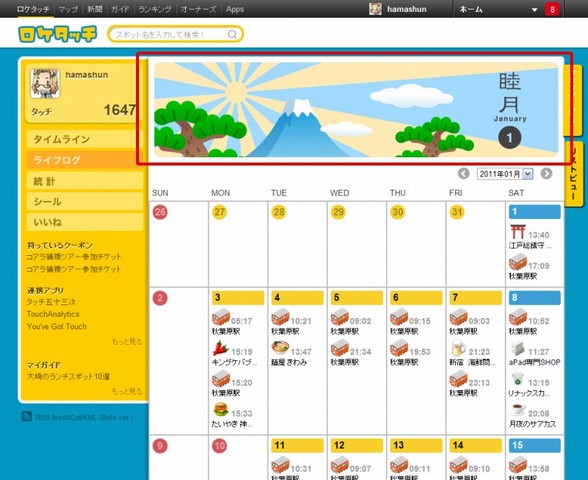Open the RSS feed/iCal/KML link
The height and width of the screenshot is (480, 588).
click(84, 417)
